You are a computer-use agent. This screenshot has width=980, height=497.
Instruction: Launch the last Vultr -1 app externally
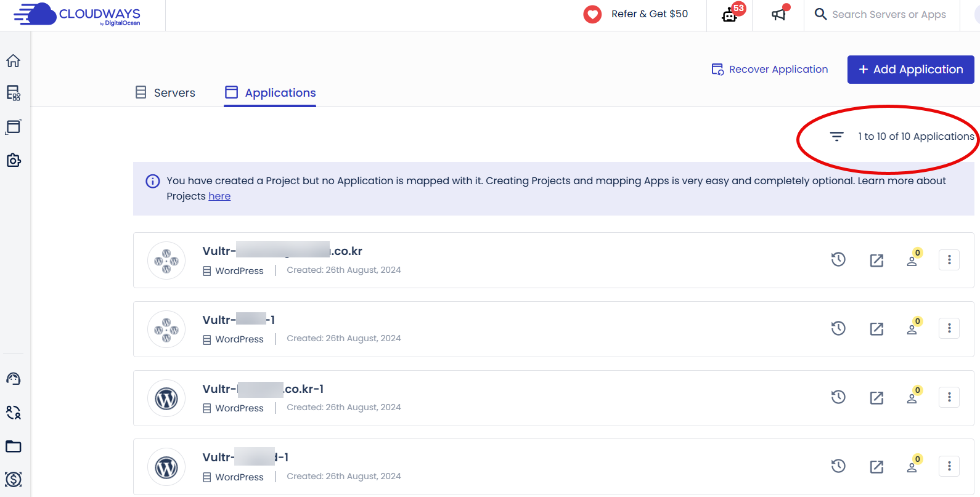(x=876, y=467)
